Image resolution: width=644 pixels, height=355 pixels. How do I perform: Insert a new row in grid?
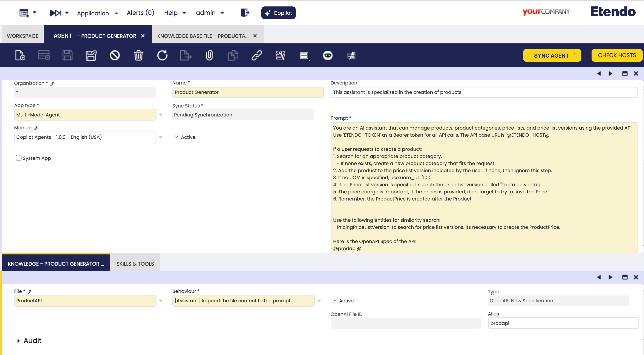(x=44, y=55)
